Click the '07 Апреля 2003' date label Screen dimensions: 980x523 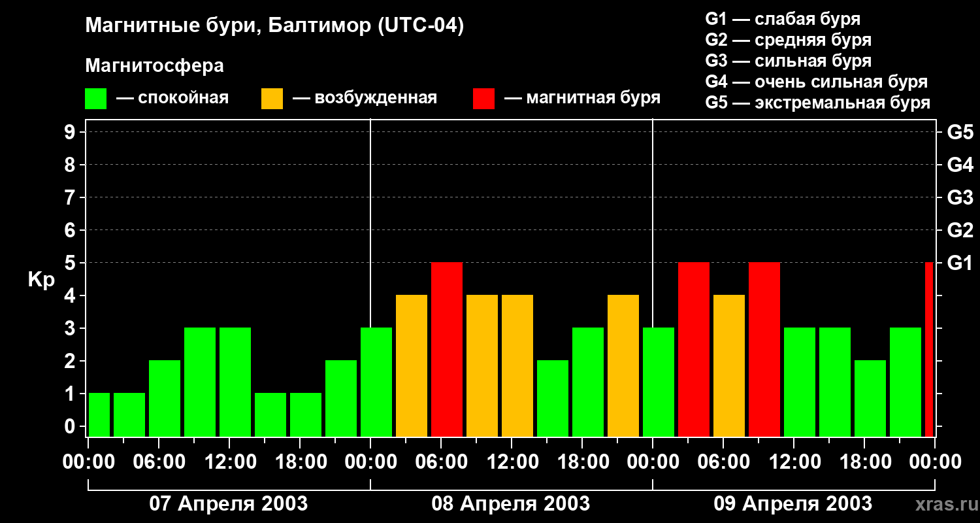[229, 503]
